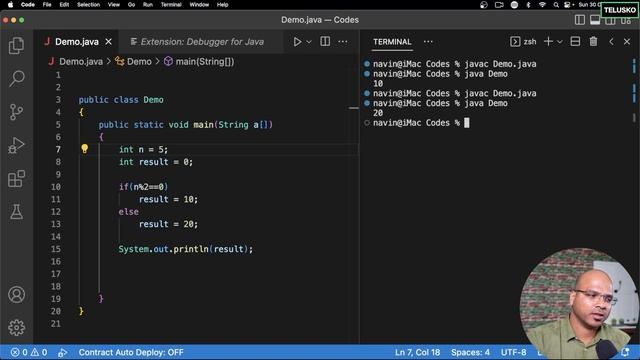Screen dimensions: 640x360
Task: Open the Edit menu
Action: tap(64, 5)
